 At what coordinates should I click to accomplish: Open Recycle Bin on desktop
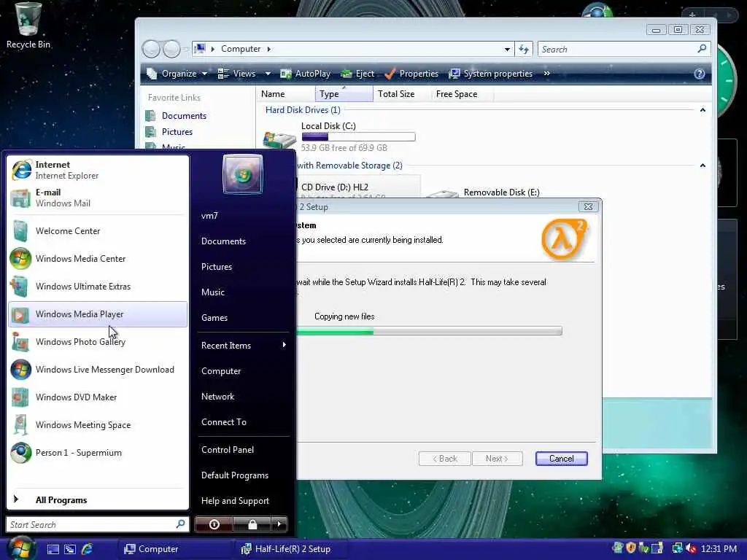click(x=28, y=26)
